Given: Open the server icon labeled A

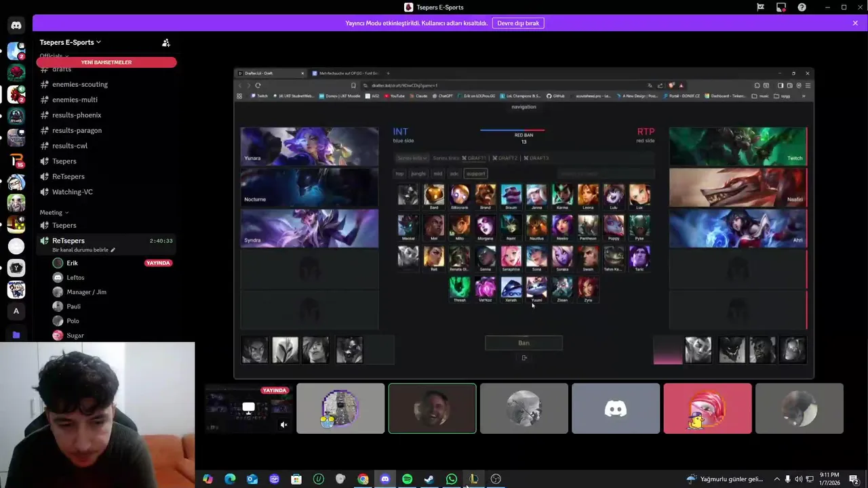Looking at the screenshot, I should (x=16, y=311).
